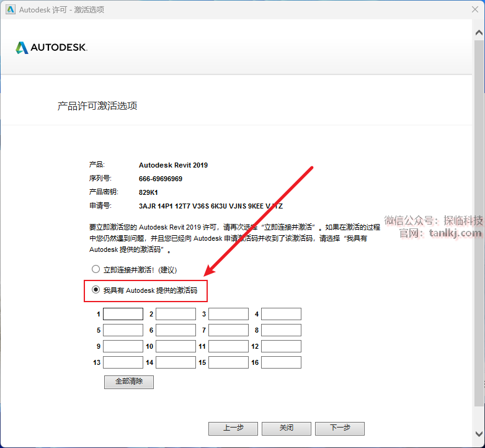Click activation code field 13
The height and width of the screenshot is (448, 485).
click(x=123, y=362)
